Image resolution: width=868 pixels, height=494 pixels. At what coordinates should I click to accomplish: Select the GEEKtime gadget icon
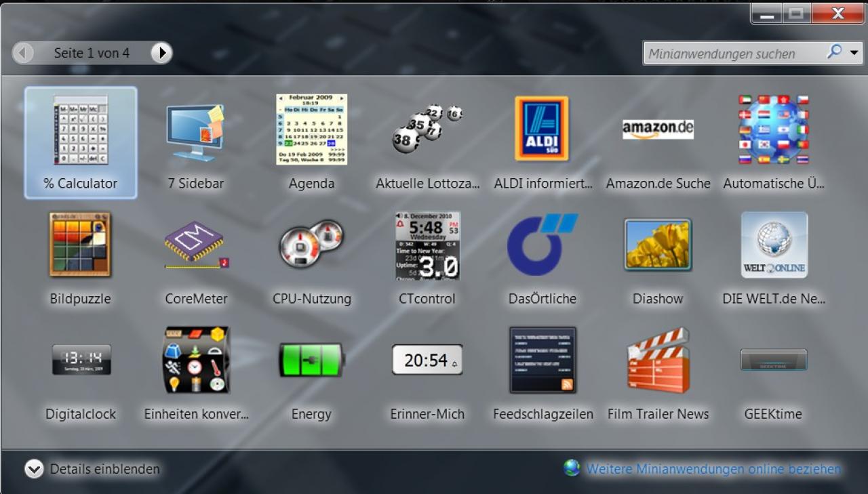click(774, 360)
